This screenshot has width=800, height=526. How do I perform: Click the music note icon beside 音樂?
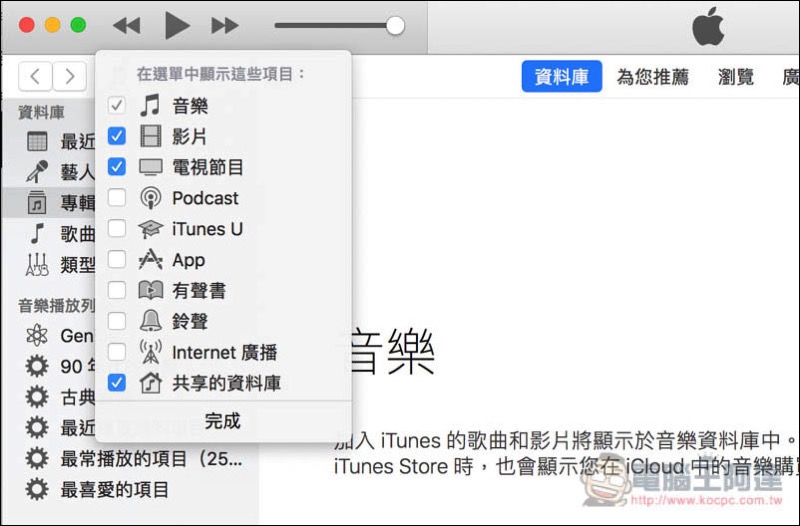pyautogui.click(x=150, y=105)
